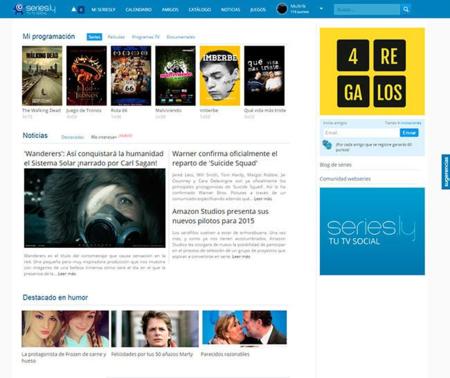Viewport: 450px width, 378px height.
Task: Select the Me interesan news tab
Action: 104,137
